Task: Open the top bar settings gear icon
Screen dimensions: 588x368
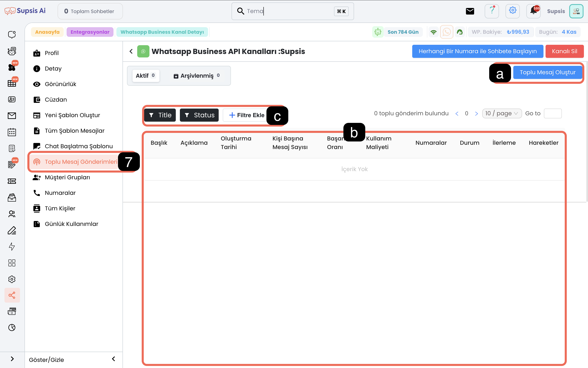Action: [x=512, y=11]
